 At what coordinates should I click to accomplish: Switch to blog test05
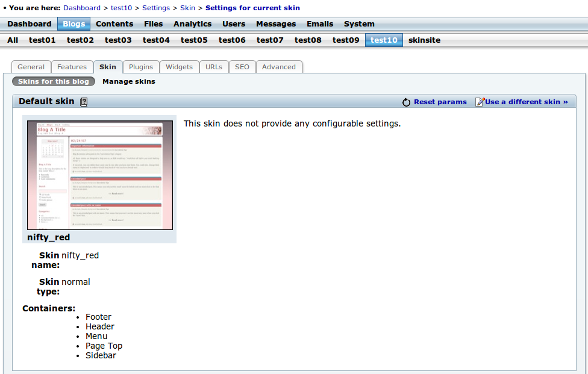click(194, 40)
